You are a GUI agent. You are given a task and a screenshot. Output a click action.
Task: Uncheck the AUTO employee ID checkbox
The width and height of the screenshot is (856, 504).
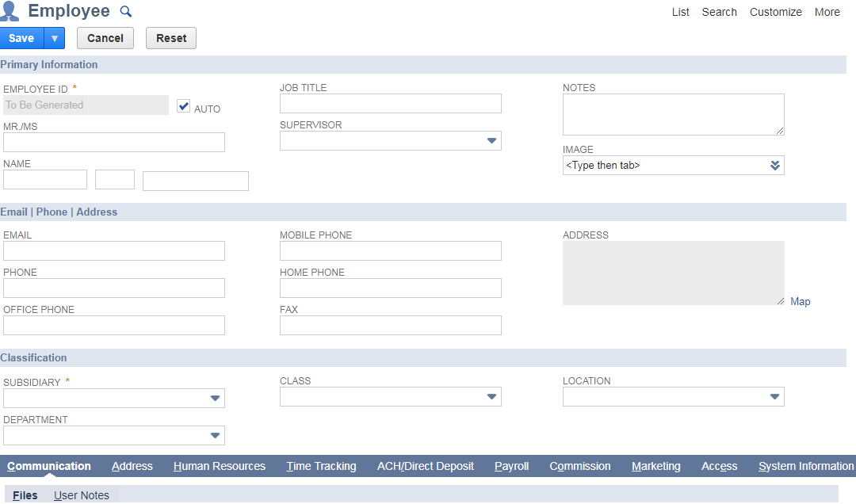(x=184, y=106)
